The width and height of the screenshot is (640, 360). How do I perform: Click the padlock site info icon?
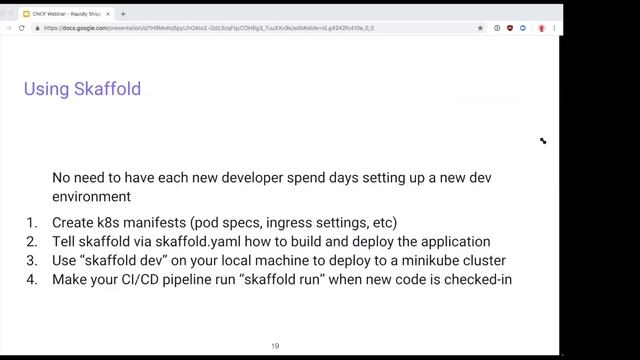click(38, 28)
